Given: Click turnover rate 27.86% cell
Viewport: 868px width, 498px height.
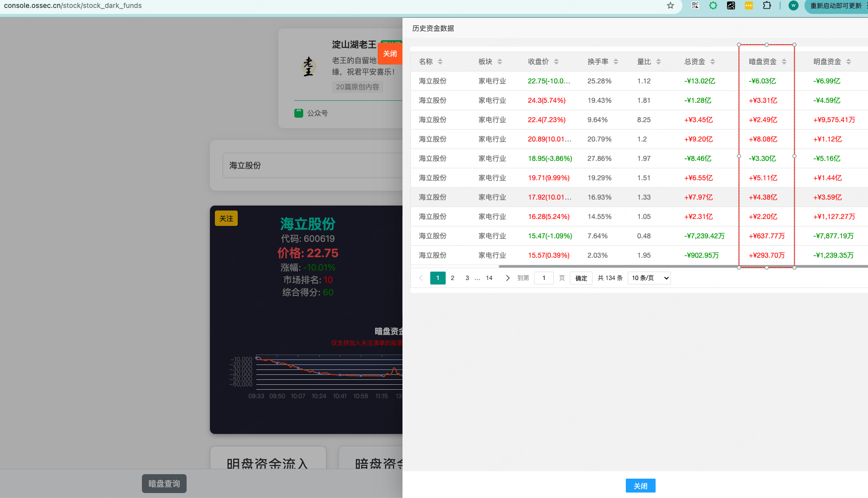Looking at the screenshot, I should pos(600,158).
